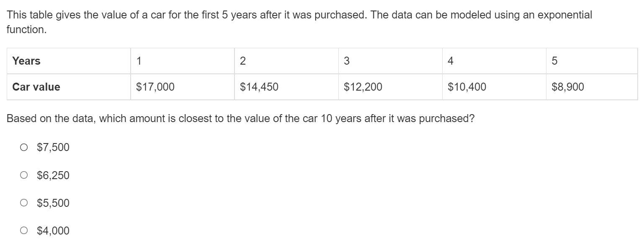
Task: Click the $14,450 car value cell
Action: click(286, 87)
